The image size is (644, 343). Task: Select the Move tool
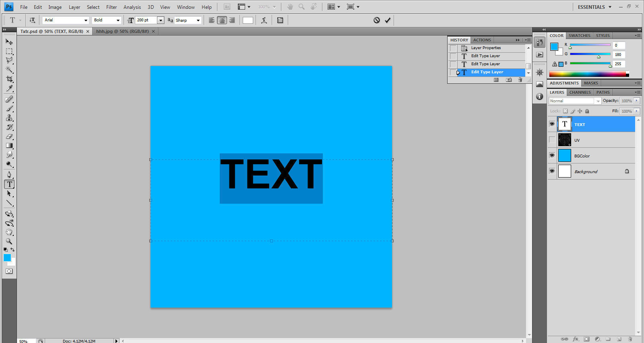point(9,41)
